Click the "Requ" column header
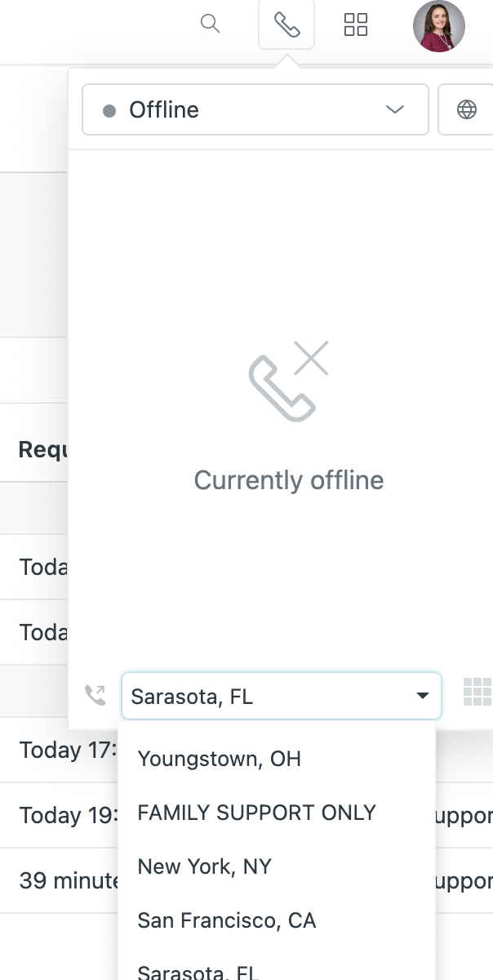The height and width of the screenshot is (980, 493). click(42, 448)
